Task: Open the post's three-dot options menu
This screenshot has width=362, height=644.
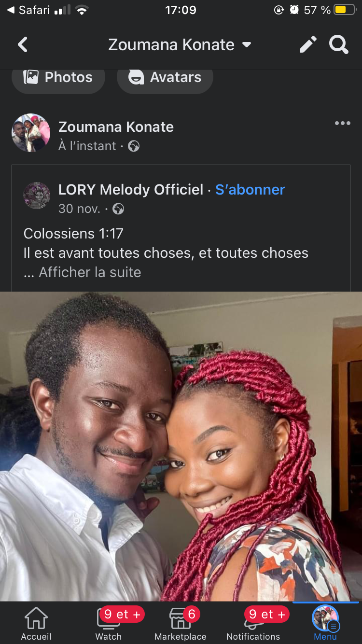Action: [342, 123]
